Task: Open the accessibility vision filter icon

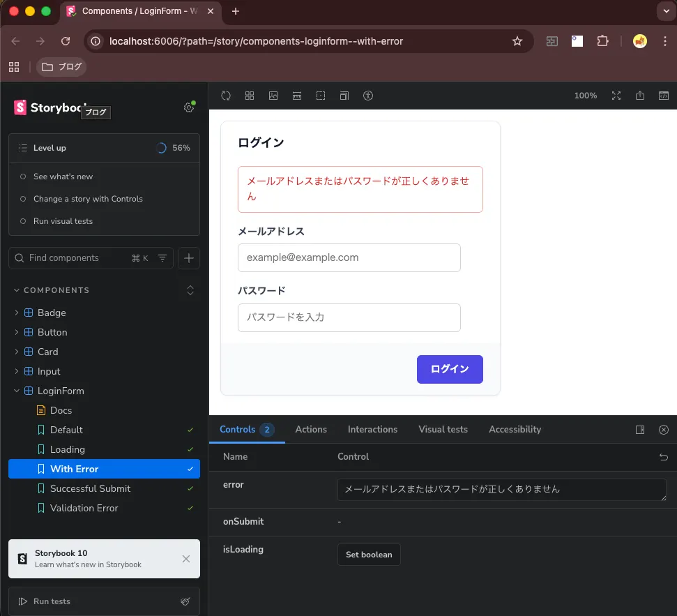Action: [x=368, y=96]
